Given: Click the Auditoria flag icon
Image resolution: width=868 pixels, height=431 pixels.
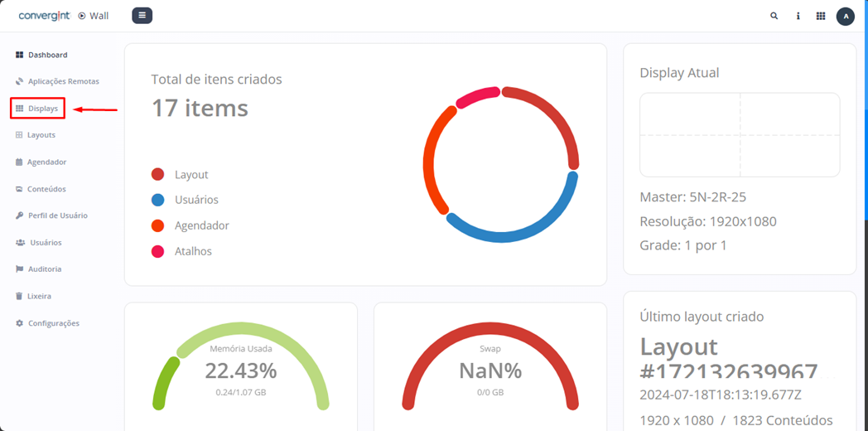Looking at the screenshot, I should tap(20, 269).
